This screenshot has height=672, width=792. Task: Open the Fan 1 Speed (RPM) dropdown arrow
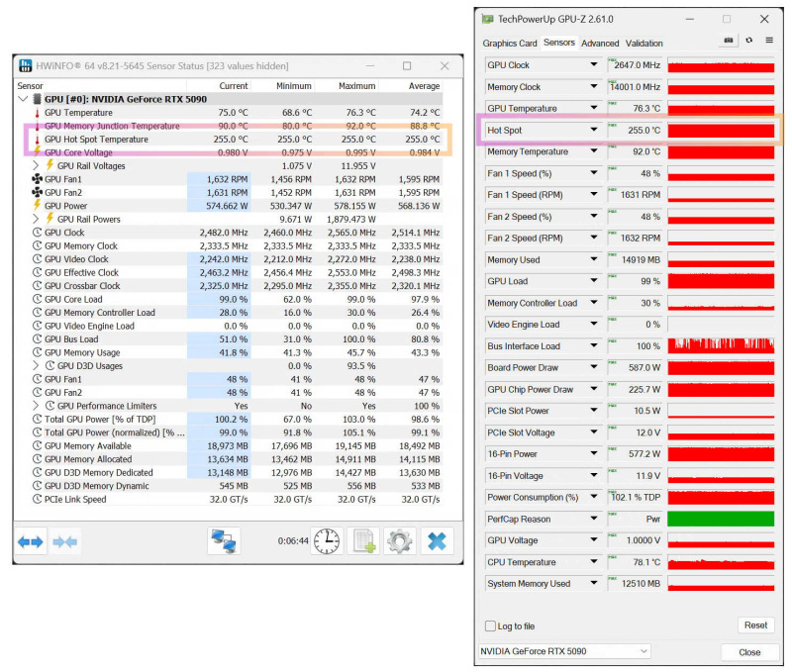(x=594, y=194)
